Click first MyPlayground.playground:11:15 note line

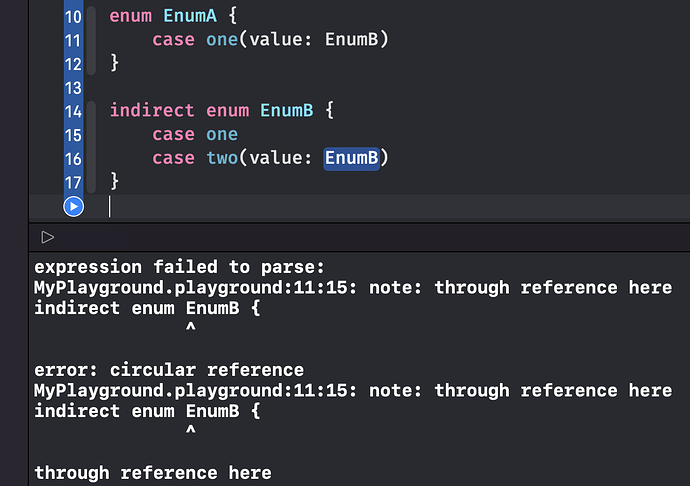pos(353,288)
